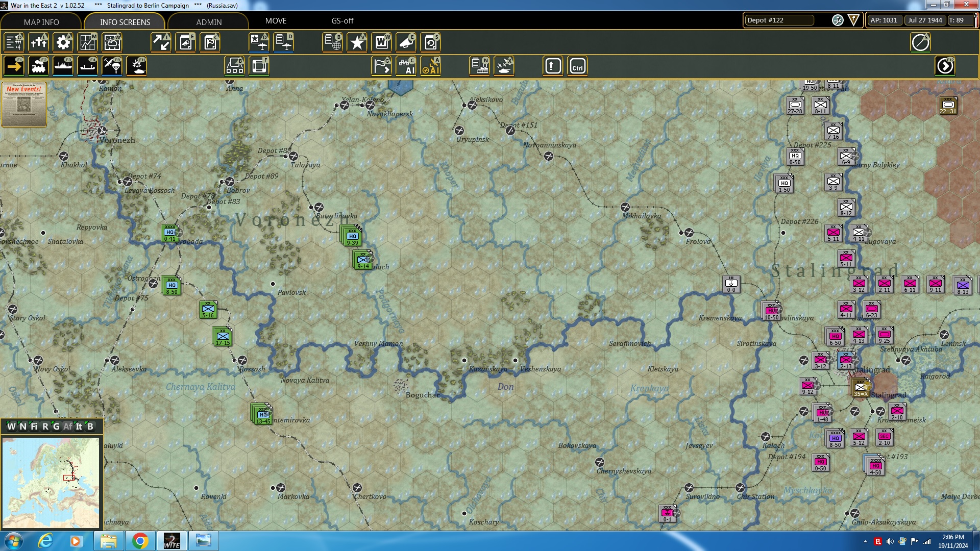End turn with the F12 arrow button

click(x=945, y=66)
